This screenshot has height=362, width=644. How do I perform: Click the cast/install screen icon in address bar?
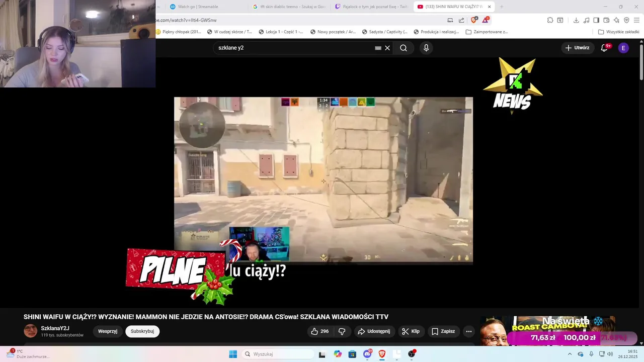point(450,20)
